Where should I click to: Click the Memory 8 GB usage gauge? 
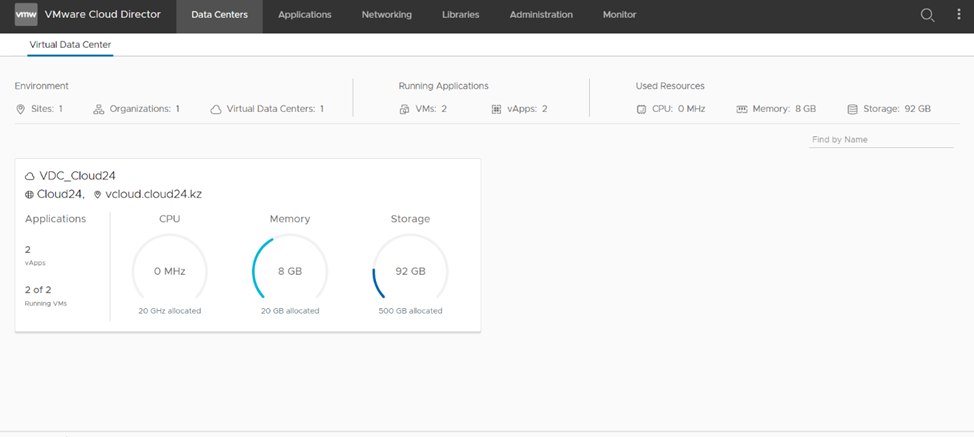click(290, 271)
